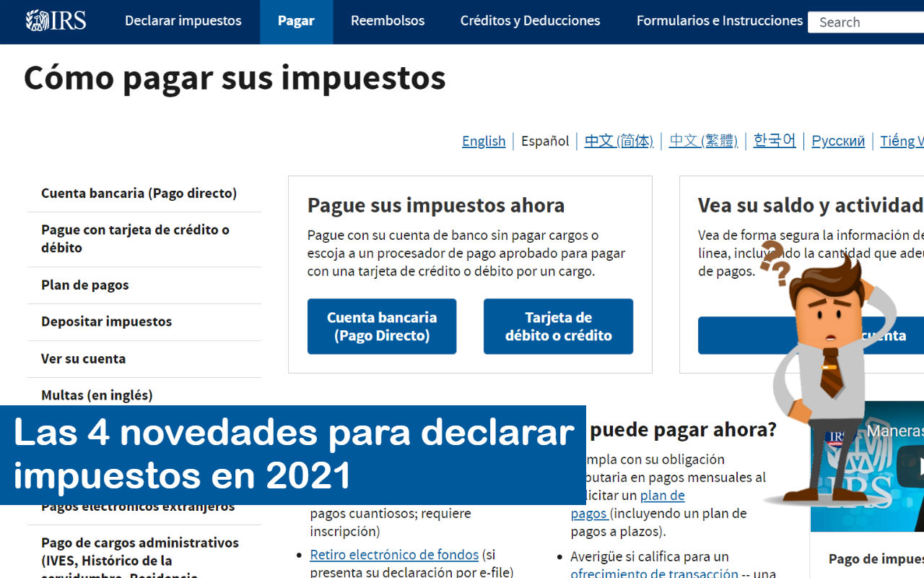Switch language to 中文 (繁體)
The width and height of the screenshot is (924, 578).
pyautogui.click(x=703, y=141)
